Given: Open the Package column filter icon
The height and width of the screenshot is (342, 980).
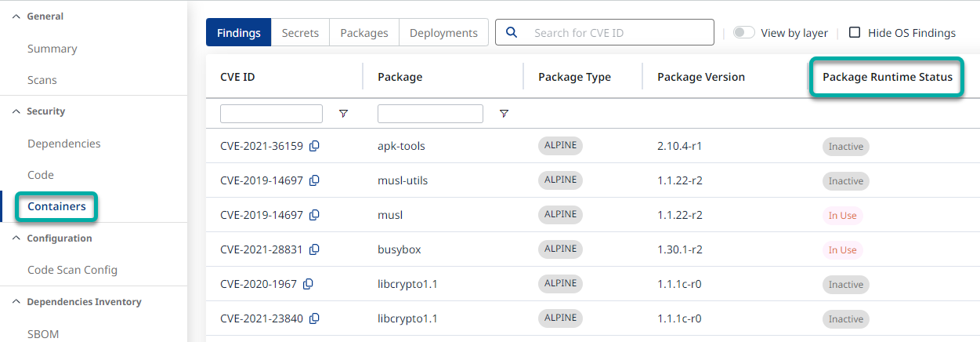Looking at the screenshot, I should [x=504, y=114].
